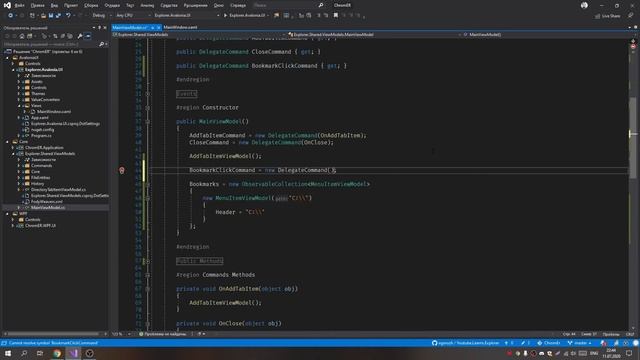Close the Solution Explorer panel
The height and width of the screenshot is (360, 640).
[x=105, y=28]
